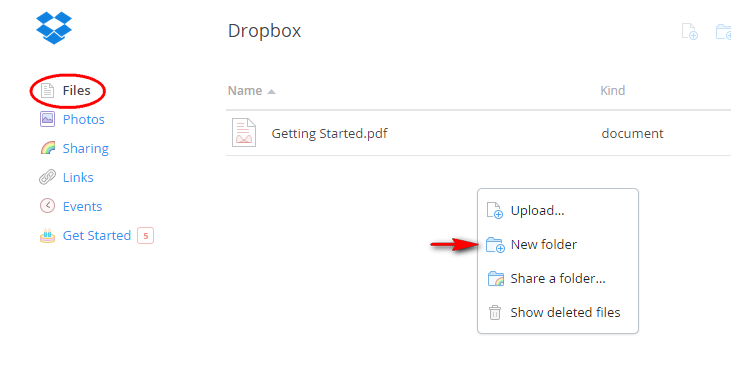Toggle the Name sort arrow
The height and width of the screenshot is (384, 731).
(x=271, y=92)
